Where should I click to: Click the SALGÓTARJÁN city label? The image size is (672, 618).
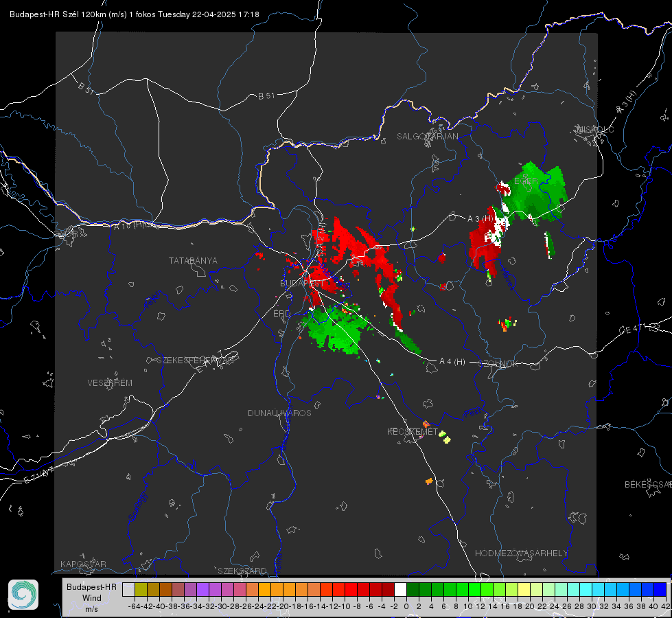coord(427,137)
